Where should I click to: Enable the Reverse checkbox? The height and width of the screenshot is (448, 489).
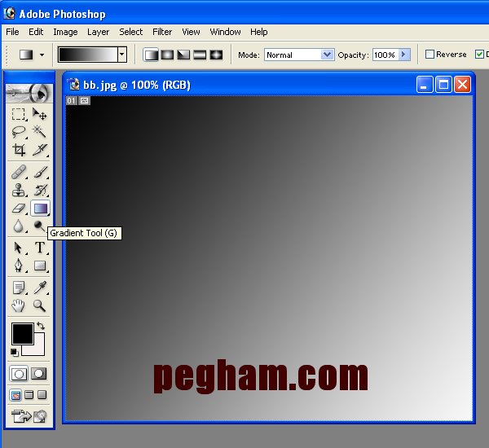click(x=430, y=55)
